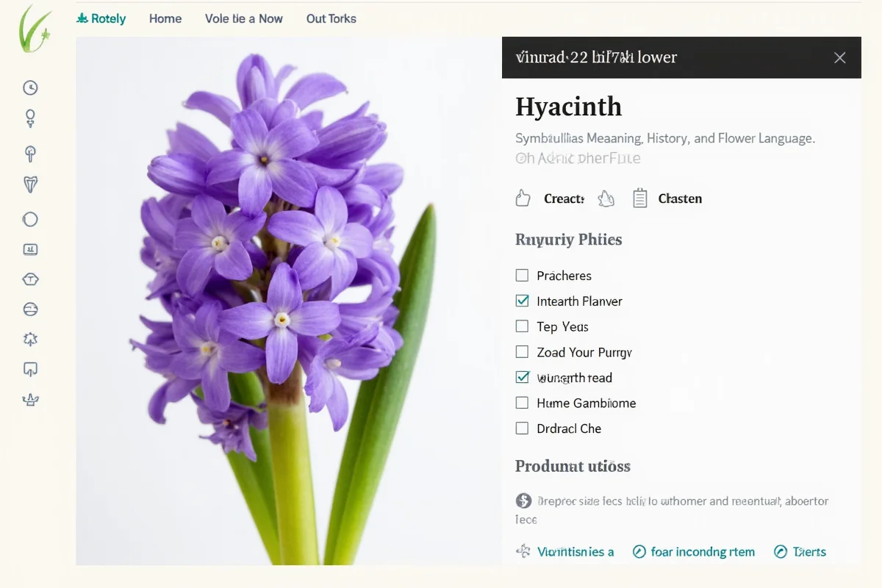The image size is (882, 588).
Task: Click the crown icon at the sidebar bottom
Action: [30, 399]
